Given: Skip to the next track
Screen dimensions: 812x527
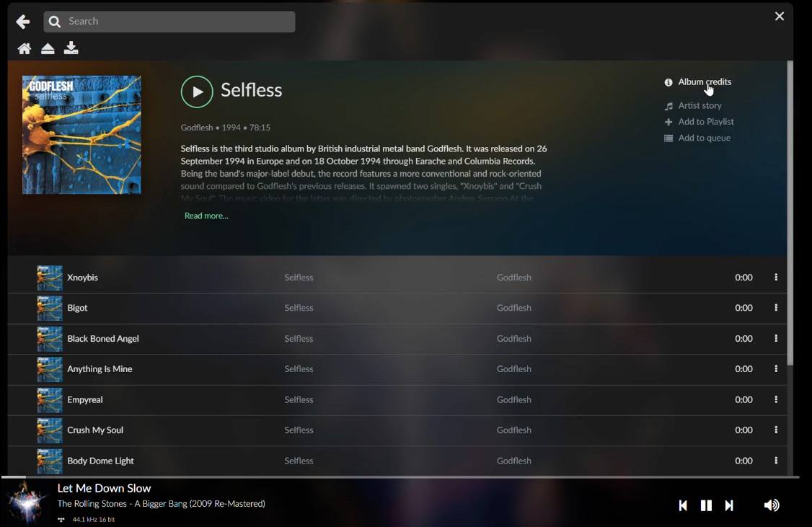Looking at the screenshot, I should pos(729,505).
